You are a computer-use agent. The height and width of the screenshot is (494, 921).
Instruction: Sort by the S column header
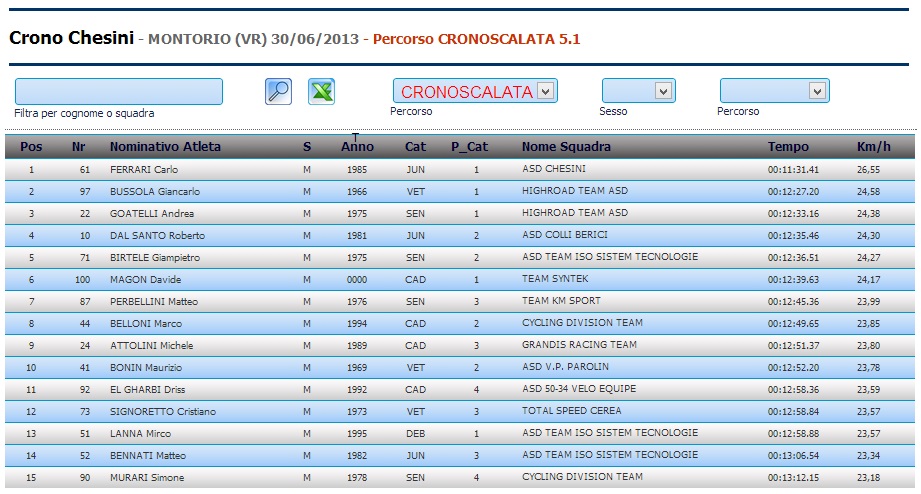click(307, 147)
